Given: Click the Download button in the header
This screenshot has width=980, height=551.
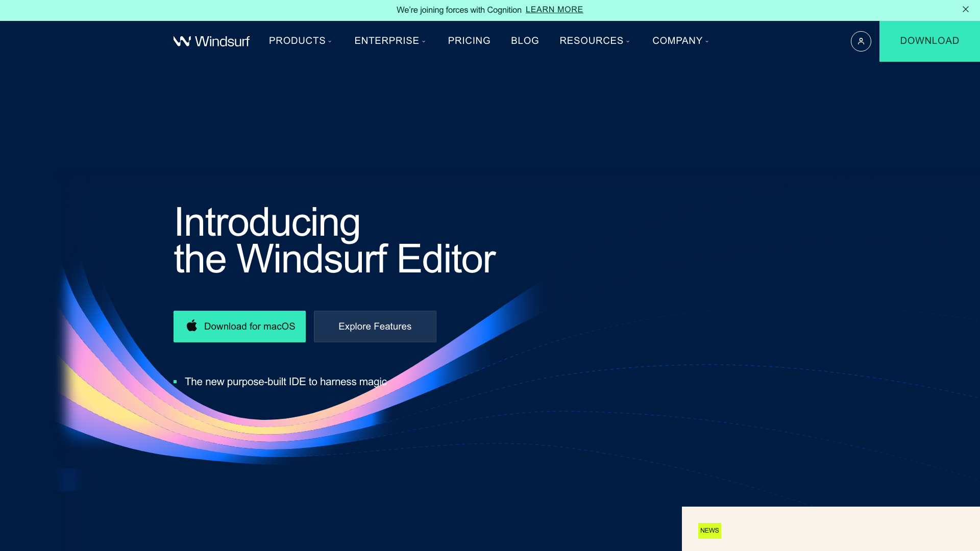Looking at the screenshot, I should pyautogui.click(x=929, y=41).
